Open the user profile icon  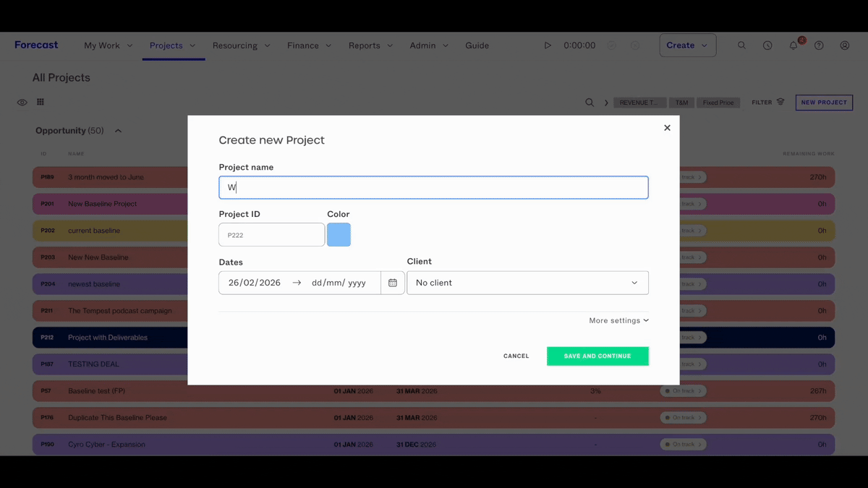[x=845, y=46]
